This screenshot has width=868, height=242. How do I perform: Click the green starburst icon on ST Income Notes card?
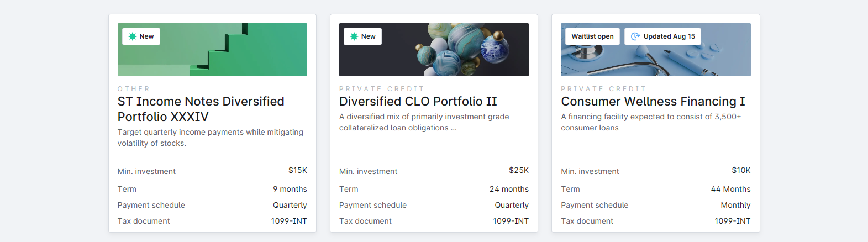133,36
